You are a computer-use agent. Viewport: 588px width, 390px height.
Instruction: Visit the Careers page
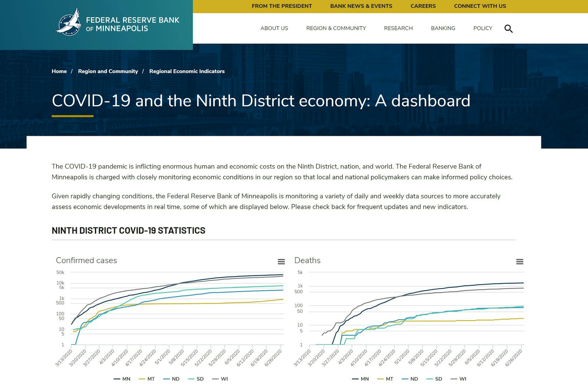423,6
